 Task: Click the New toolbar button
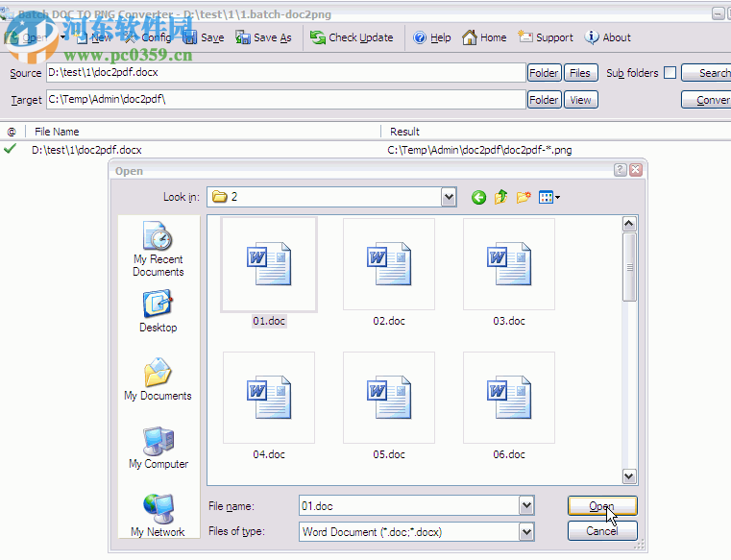click(94, 37)
